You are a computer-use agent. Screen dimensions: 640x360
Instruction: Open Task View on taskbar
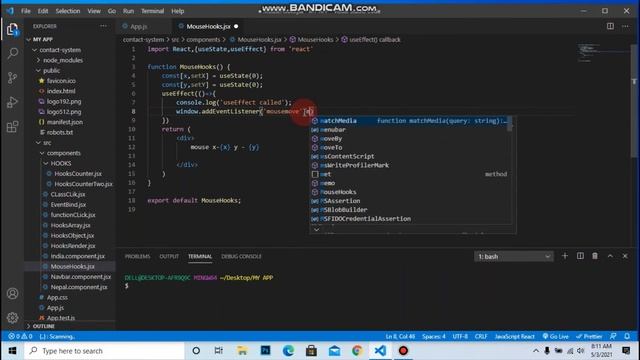219,351
